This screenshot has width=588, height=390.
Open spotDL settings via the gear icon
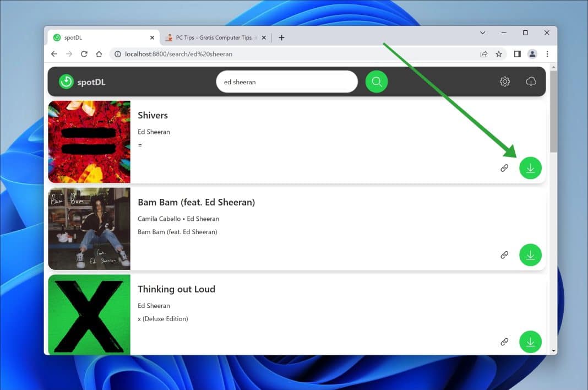coord(505,81)
